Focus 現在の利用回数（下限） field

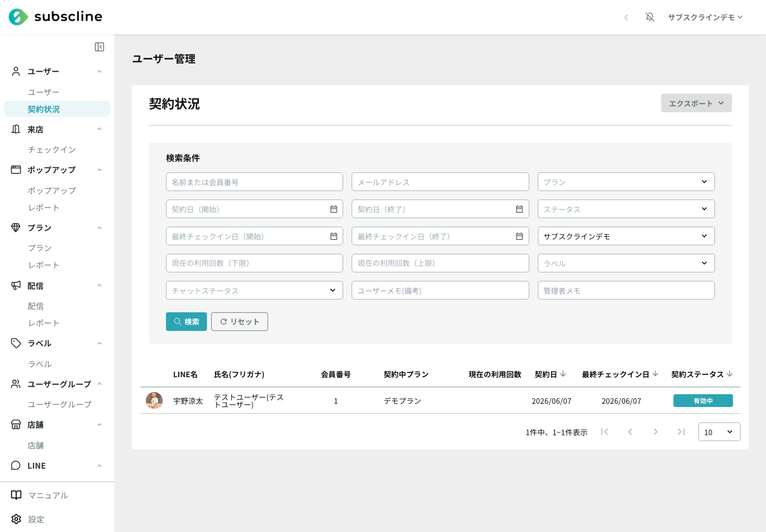(254, 263)
